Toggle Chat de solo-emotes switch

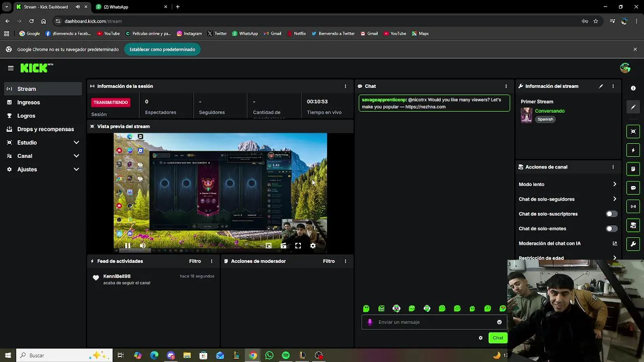coord(611,228)
